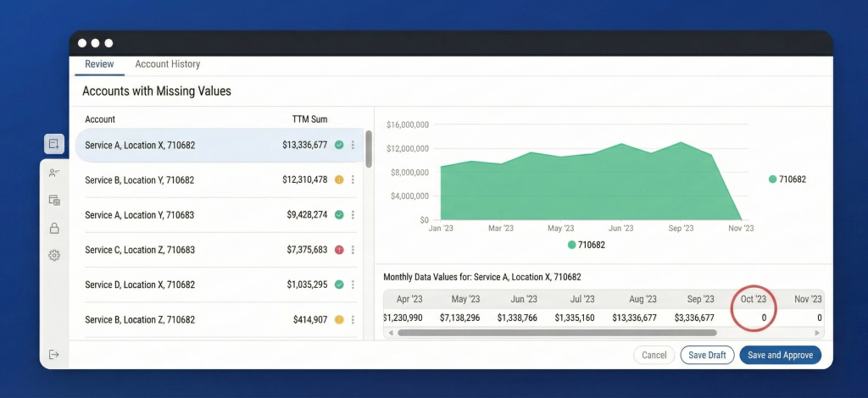Open three-dot menu for Service A, Location X
The image size is (868, 398).
(353, 145)
